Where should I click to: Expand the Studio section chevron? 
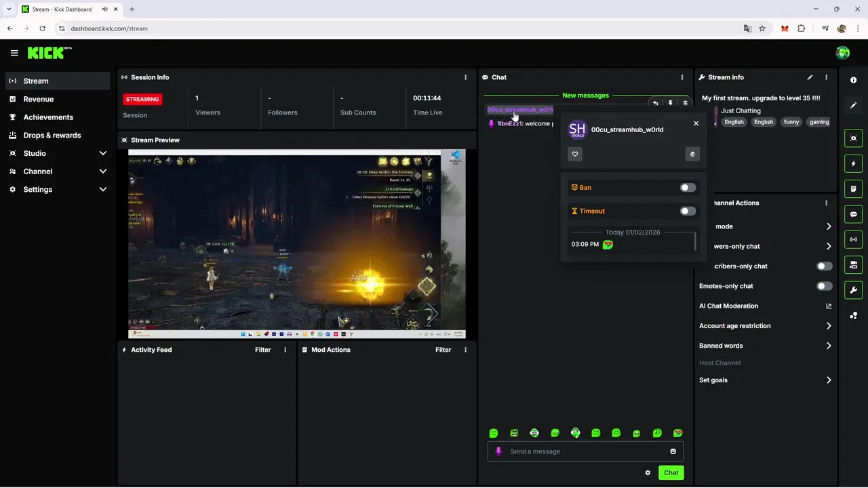point(103,153)
